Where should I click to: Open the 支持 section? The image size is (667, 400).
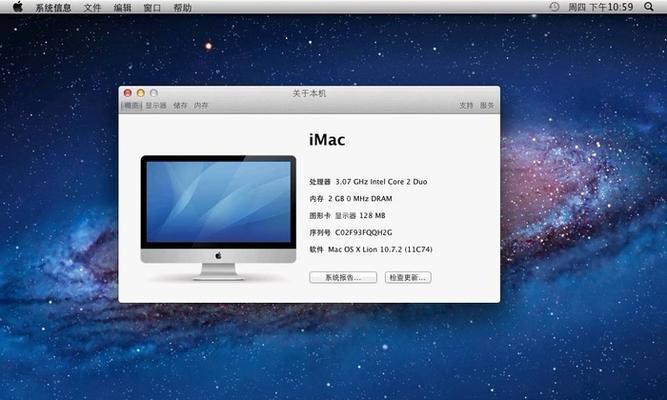point(466,105)
